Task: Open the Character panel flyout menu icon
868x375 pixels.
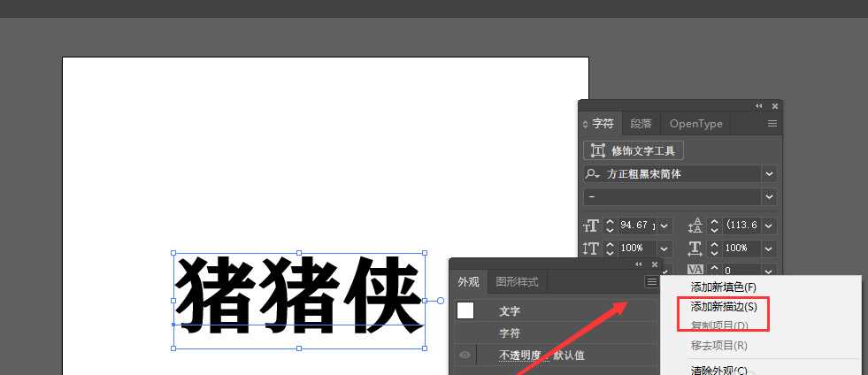Action: point(772,124)
